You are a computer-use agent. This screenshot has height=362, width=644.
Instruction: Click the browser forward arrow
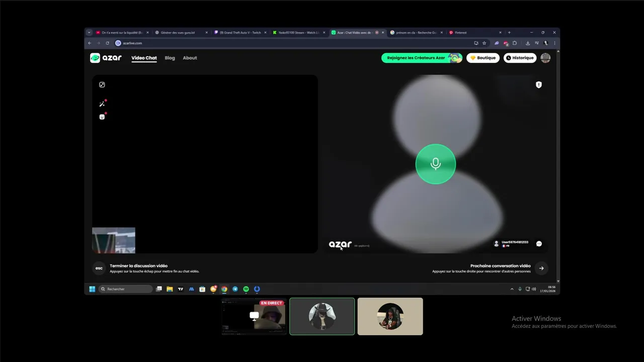tap(98, 43)
